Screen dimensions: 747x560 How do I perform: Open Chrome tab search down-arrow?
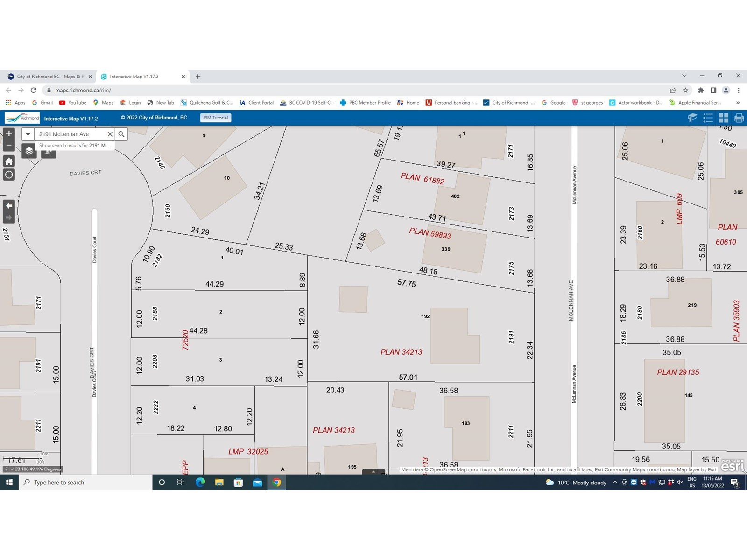tap(684, 76)
